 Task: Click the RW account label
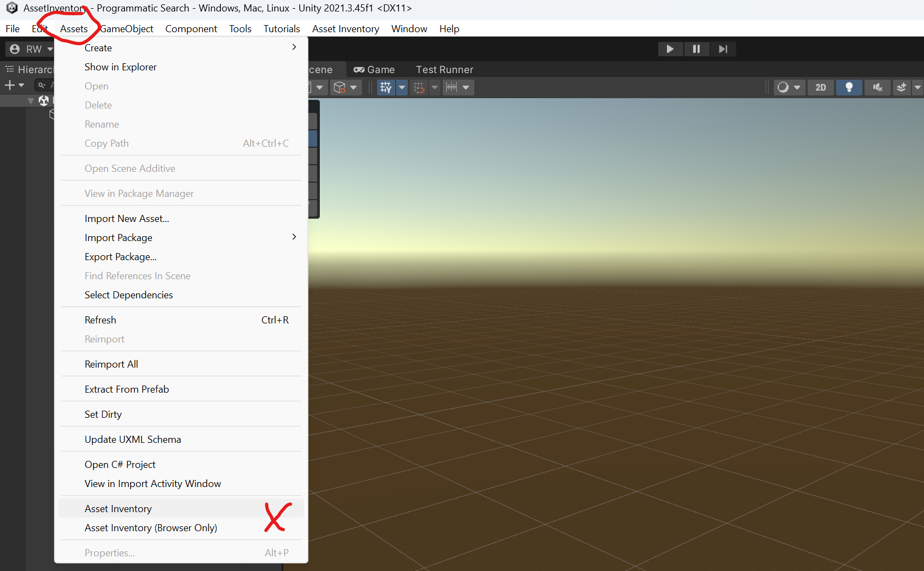pyautogui.click(x=34, y=49)
